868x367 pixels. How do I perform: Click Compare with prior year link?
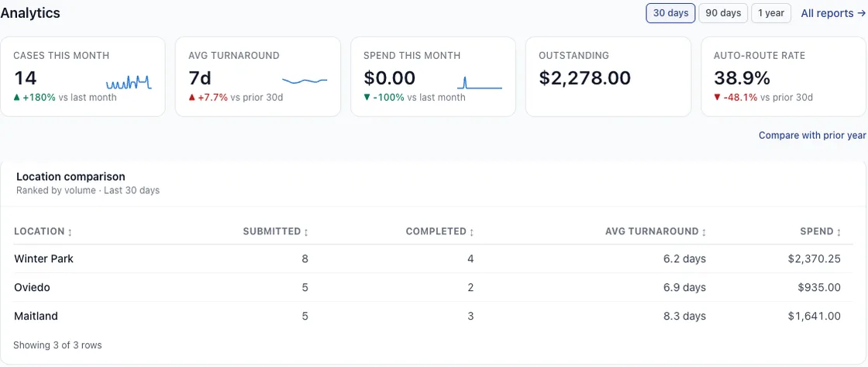pyautogui.click(x=812, y=135)
